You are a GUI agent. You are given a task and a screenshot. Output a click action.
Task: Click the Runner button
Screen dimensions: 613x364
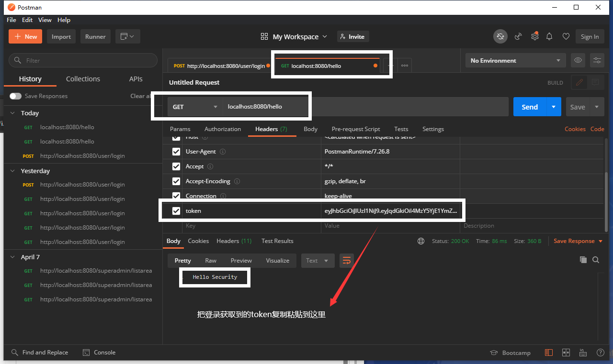pos(95,36)
